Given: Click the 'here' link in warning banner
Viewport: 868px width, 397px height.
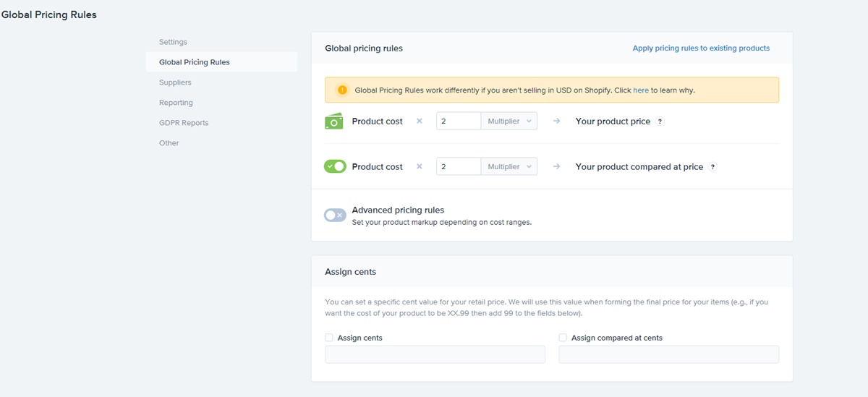Looking at the screenshot, I should [x=641, y=90].
